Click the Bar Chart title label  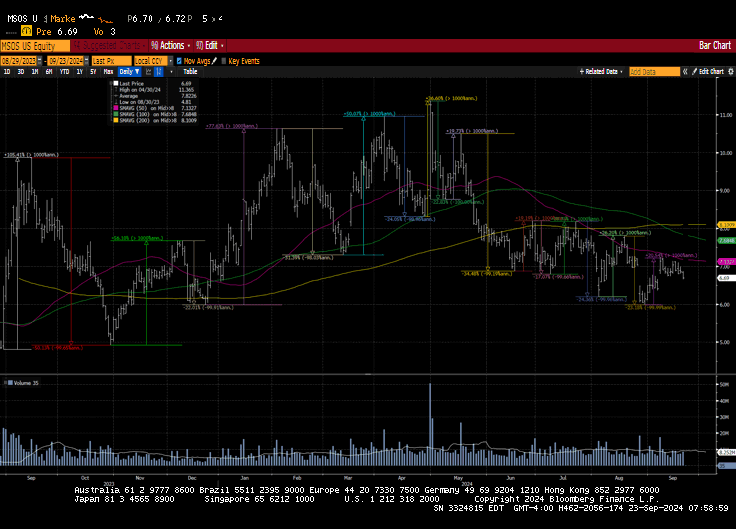pyautogui.click(x=714, y=46)
